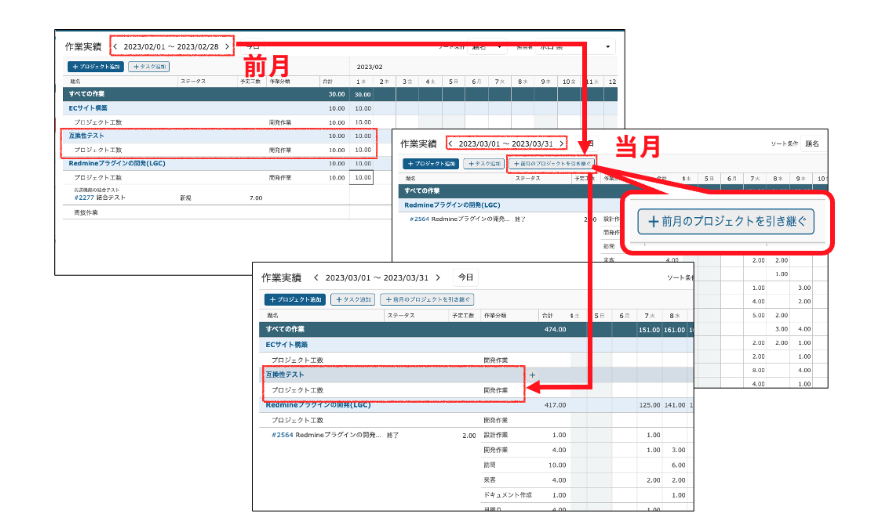Click previous arrow beside 2023/03/01 in the middle panel
This screenshot has width=873, height=532.
tap(451, 143)
